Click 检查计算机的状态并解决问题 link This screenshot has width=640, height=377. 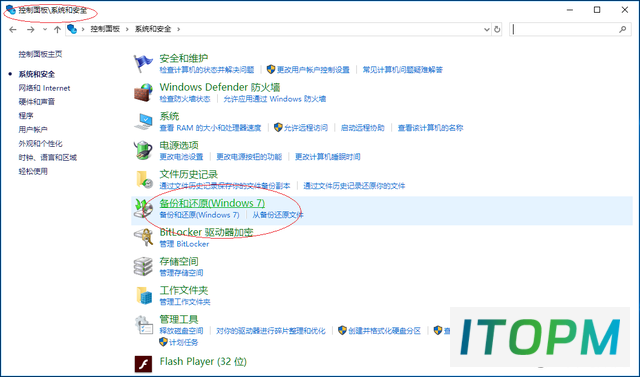(x=207, y=70)
